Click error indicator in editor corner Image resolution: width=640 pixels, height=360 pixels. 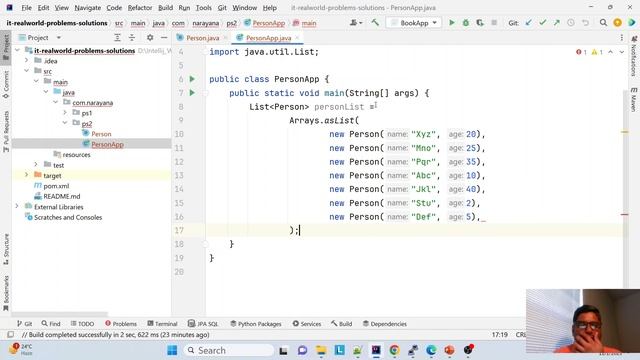point(581,52)
